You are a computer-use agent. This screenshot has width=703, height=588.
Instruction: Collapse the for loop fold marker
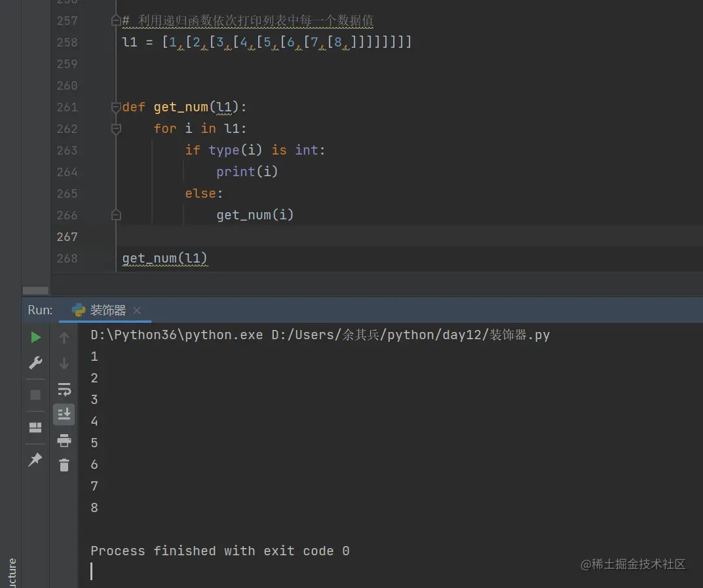[116, 129]
